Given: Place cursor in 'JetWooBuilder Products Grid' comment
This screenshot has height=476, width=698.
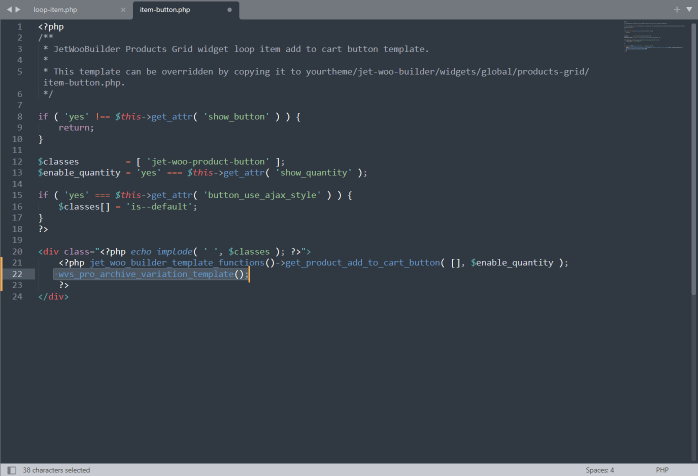Looking at the screenshot, I should (123, 49).
